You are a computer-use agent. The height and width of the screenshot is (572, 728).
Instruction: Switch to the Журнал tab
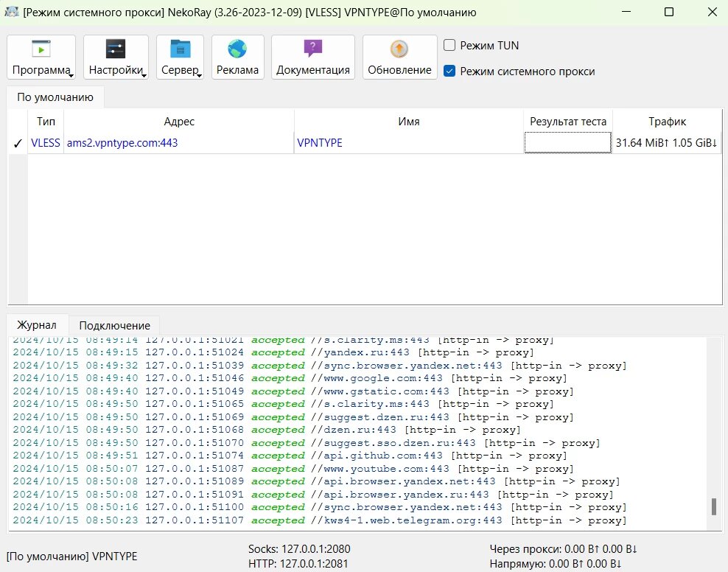37,324
